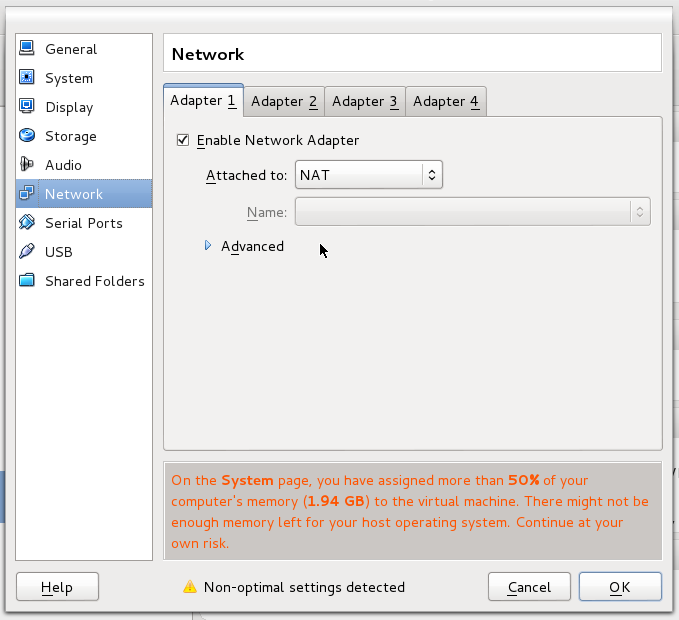Click the Help button
The width and height of the screenshot is (679, 620).
(57, 587)
